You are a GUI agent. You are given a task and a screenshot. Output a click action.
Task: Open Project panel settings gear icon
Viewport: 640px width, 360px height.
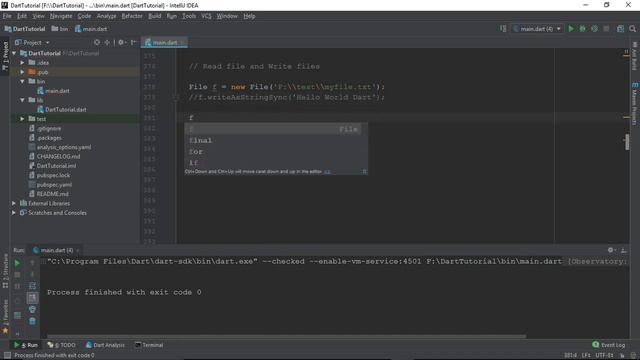tap(121, 42)
